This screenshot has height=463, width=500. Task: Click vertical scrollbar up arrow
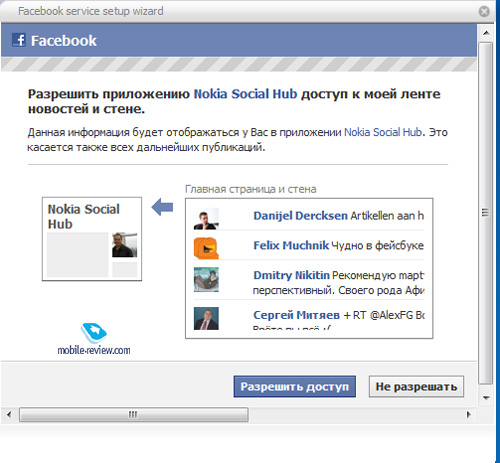click(486, 33)
